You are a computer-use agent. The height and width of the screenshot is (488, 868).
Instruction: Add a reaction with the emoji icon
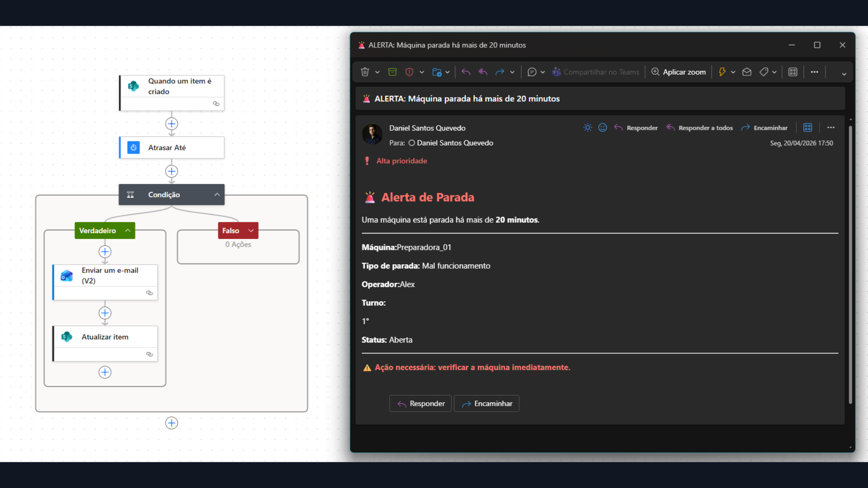[603, 127]
